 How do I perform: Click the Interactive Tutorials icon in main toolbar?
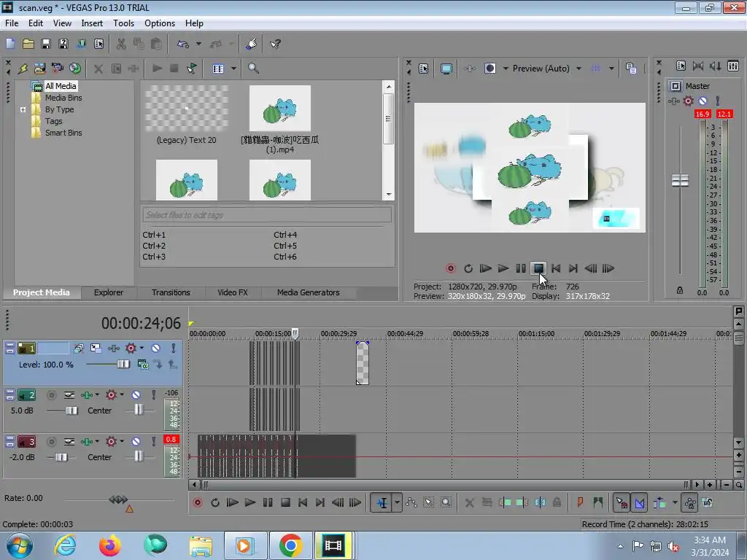pos(252,44)
